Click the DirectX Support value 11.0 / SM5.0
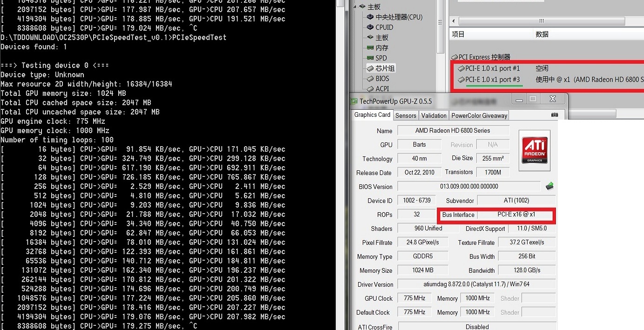The width and height of the screenshot is (644, 330). (532, 229)
